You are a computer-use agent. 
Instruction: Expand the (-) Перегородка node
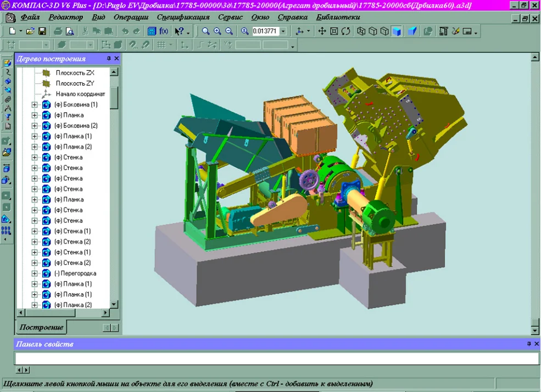pyautogui.click(x=35, y=273)
